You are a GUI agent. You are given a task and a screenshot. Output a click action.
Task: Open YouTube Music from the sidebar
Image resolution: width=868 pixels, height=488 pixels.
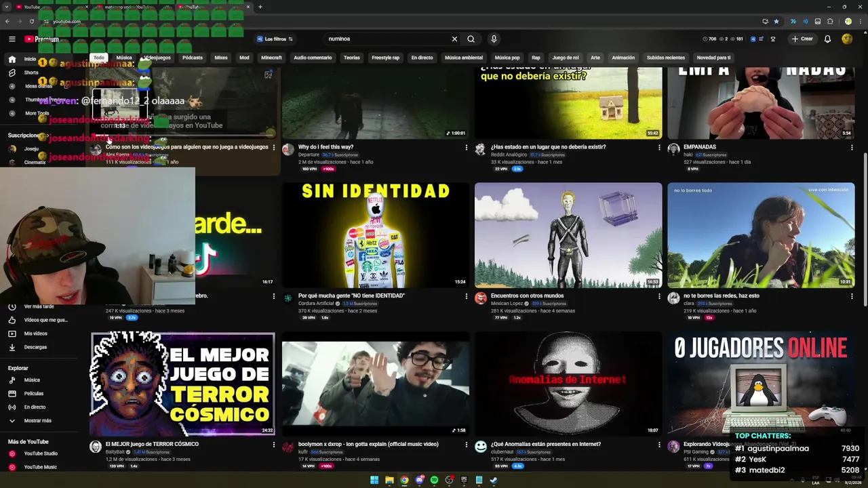pos(39,467)
